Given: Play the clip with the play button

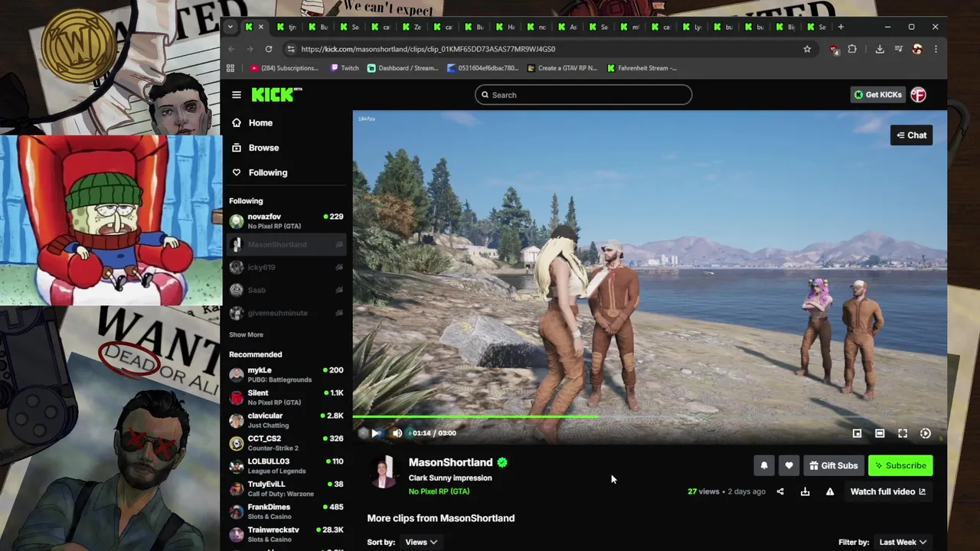Looking at the screenshot, I should point(375,433).
